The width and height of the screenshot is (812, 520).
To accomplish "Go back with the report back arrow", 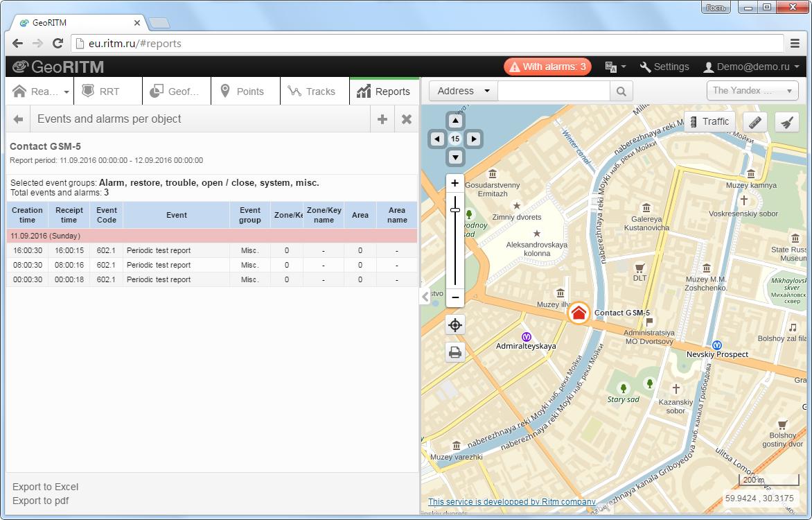I will click(x=18, y=119).
